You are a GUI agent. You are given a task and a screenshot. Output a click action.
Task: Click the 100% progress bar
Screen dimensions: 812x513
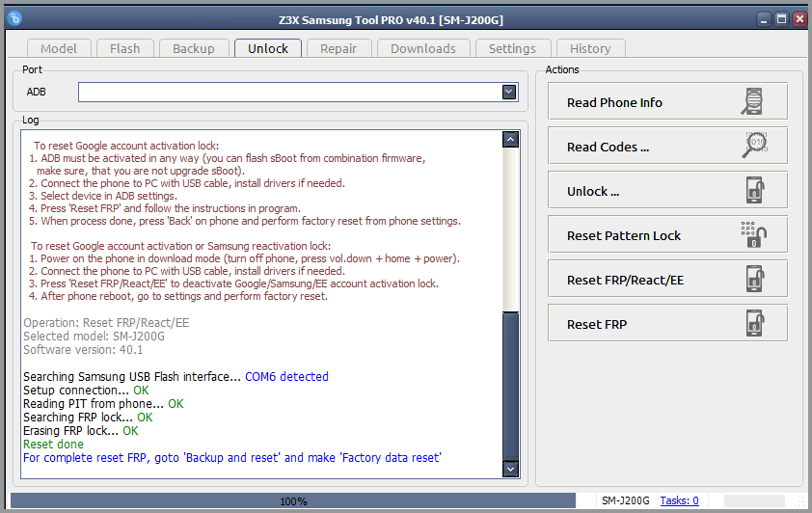[293, 501]
